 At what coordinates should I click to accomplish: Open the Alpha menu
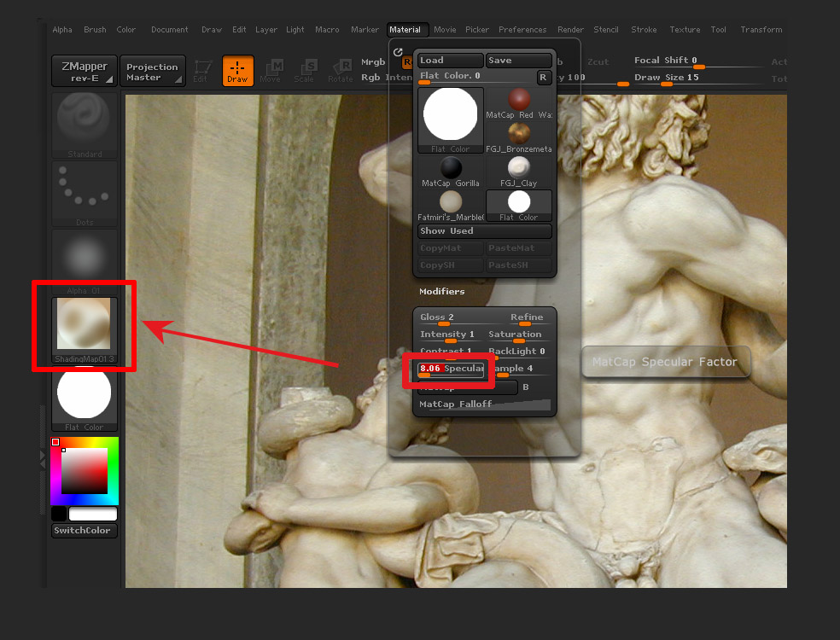62,30
